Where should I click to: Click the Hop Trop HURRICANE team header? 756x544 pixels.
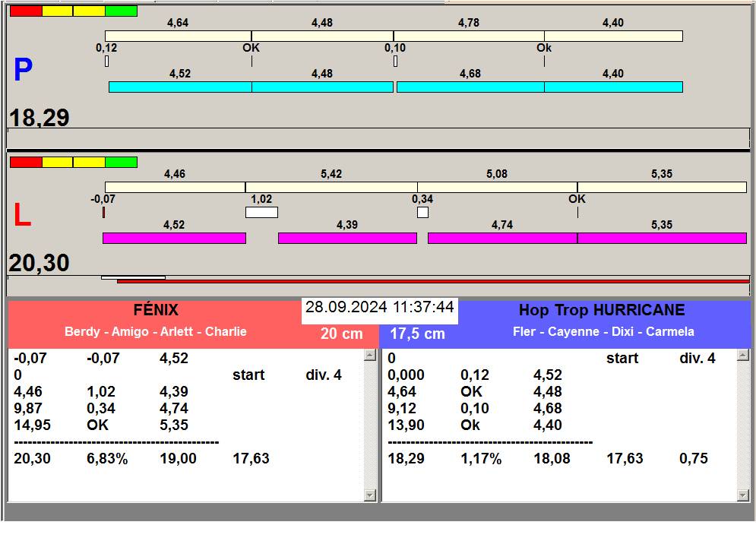(601, 310)
